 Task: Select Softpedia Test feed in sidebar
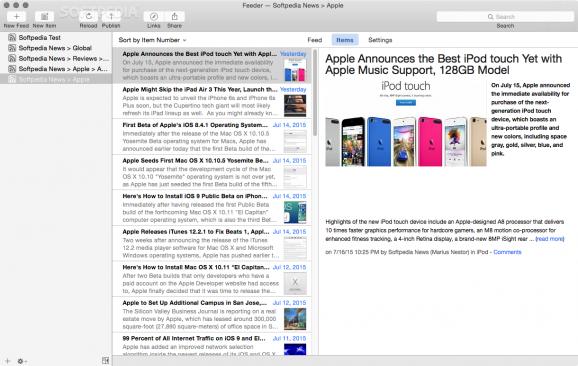56,38
